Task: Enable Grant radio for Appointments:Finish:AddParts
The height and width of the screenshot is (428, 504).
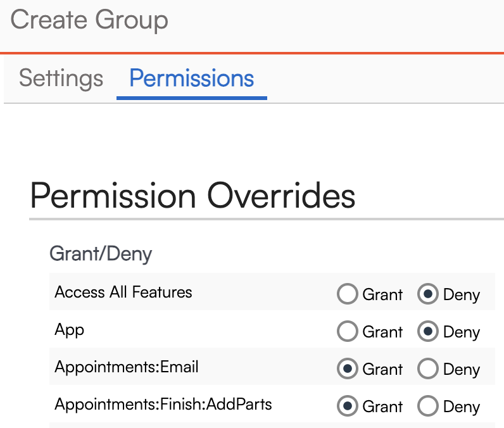Action: 348,406
